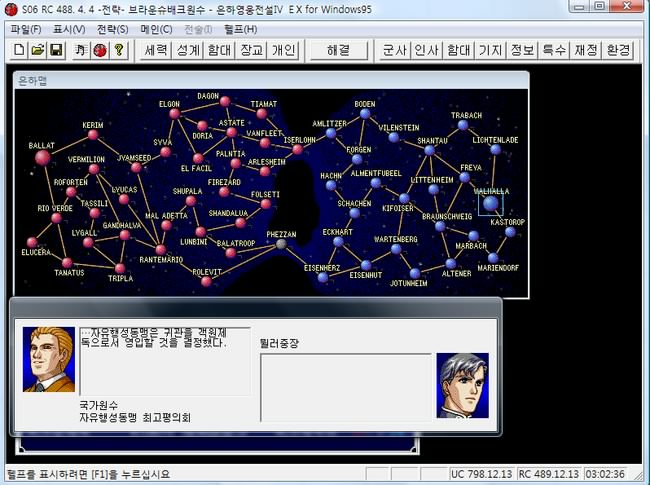Click the 해결 button
The image size is (650, 485).
tap(339, 51)
